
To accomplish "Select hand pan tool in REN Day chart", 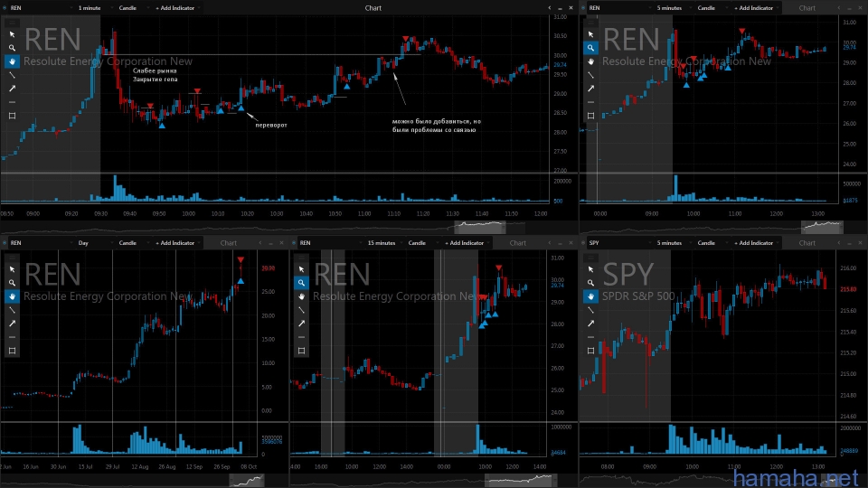I will pos(12,296).
